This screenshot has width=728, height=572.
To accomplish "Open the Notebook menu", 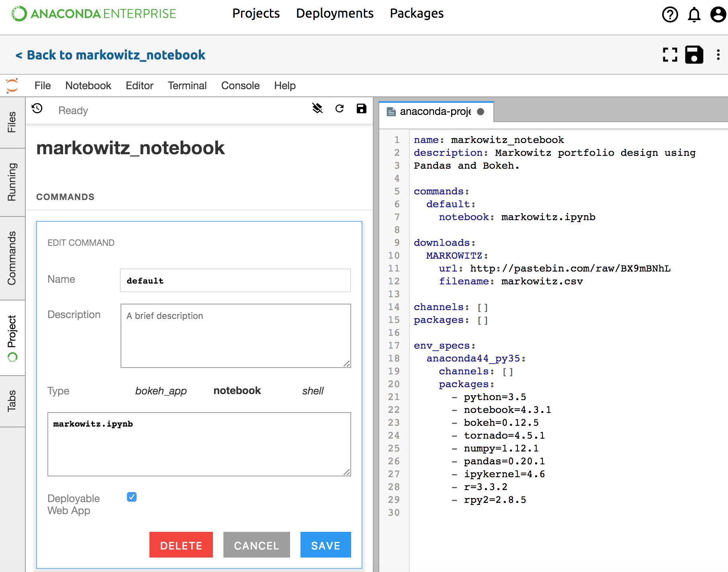I will click(x=88, y=86).
